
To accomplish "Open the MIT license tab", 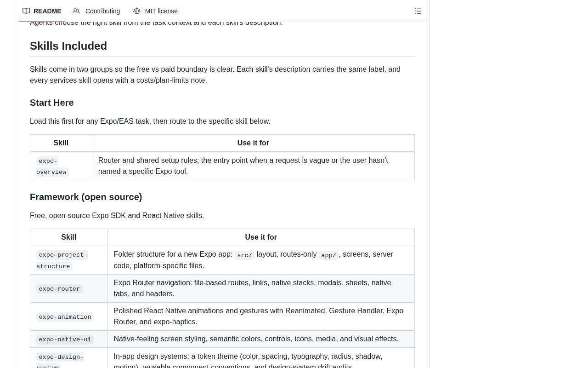I will pyautogui.click(x=155, y=11).
